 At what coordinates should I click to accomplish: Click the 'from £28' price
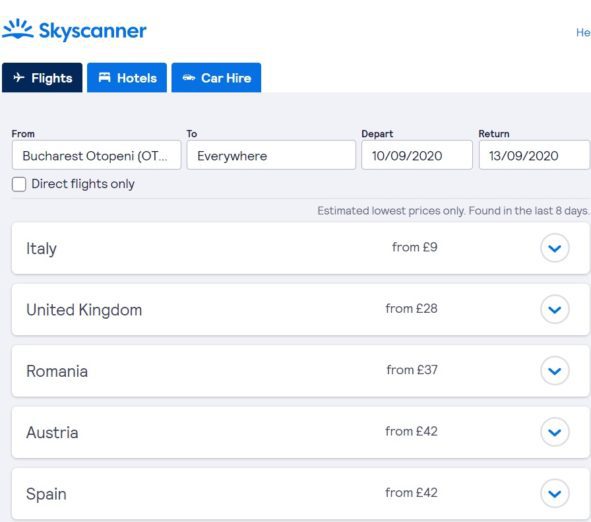click(x=411, y=309)
